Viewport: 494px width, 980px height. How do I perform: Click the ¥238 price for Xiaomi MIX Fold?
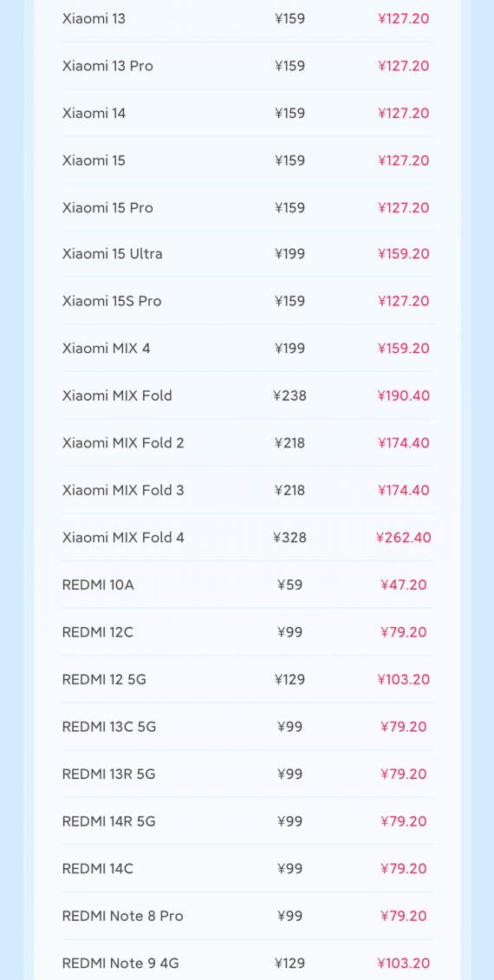tap(289, 395)
